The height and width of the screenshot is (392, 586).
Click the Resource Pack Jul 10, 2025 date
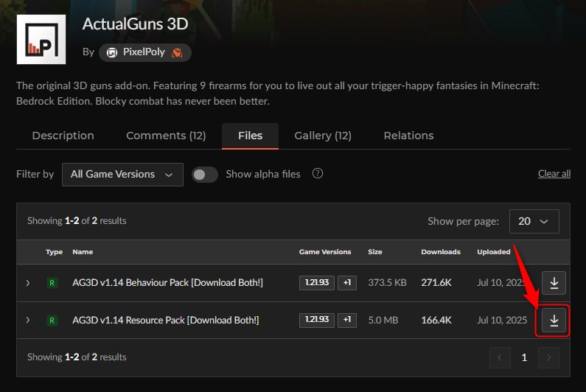tap(502, 321)
